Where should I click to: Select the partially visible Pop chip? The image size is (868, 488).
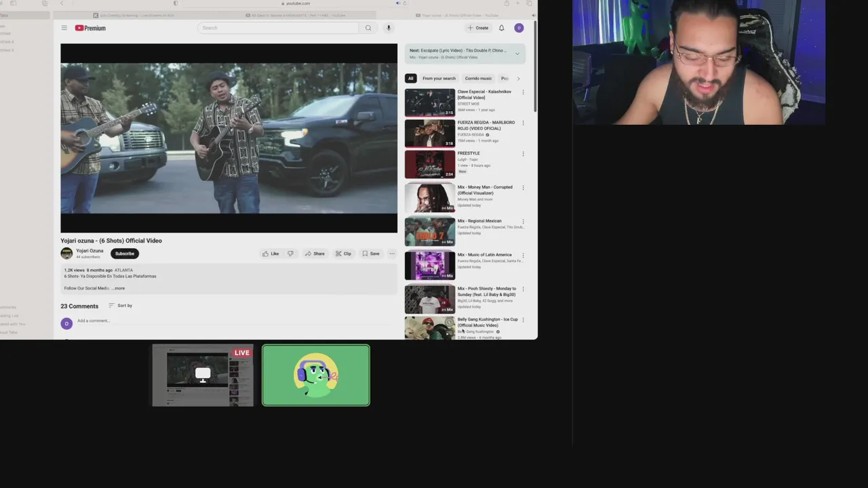(x=505, y=79)
